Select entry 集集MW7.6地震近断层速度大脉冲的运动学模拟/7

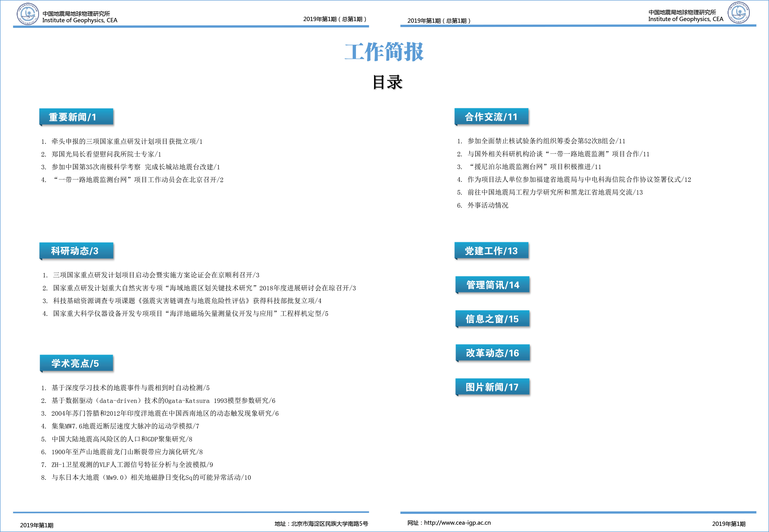[125, 426]
